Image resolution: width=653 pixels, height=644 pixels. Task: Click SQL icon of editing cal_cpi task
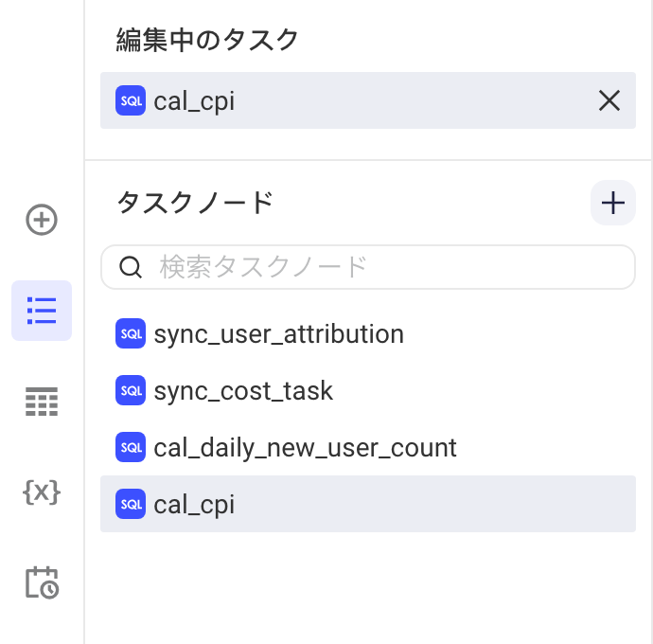131,100
